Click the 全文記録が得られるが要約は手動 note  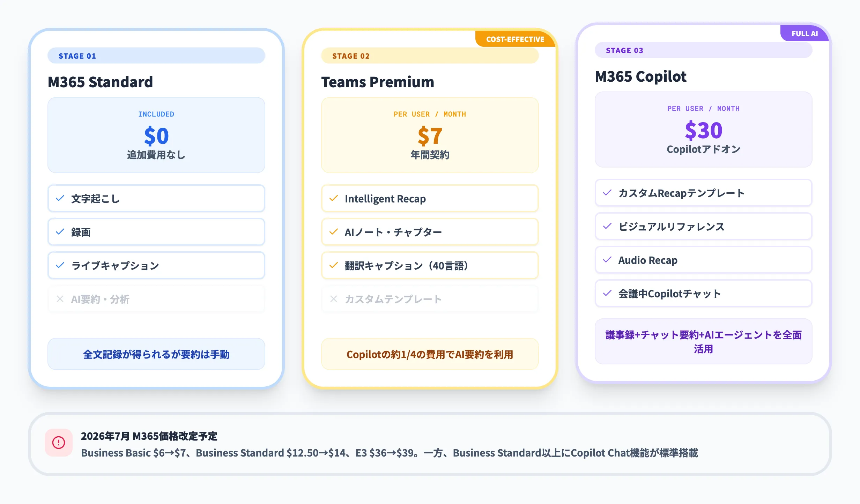156,354
